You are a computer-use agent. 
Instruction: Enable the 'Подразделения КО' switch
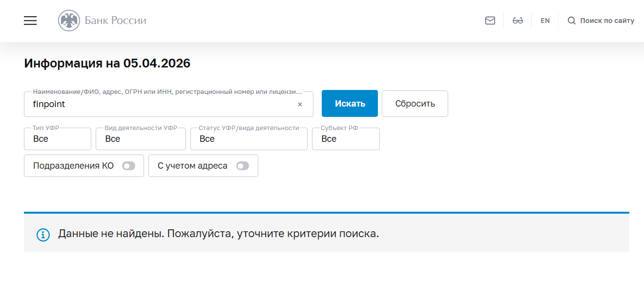[x=129, y=166]
